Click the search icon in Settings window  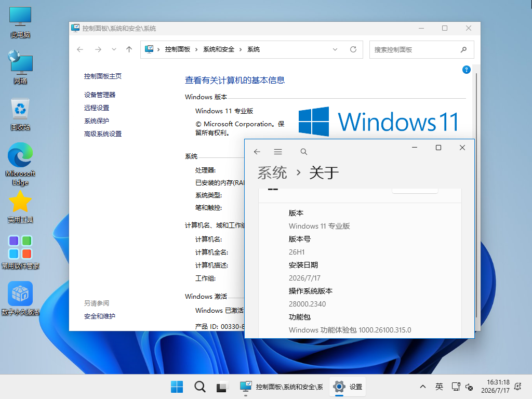[x=303, y=152]
